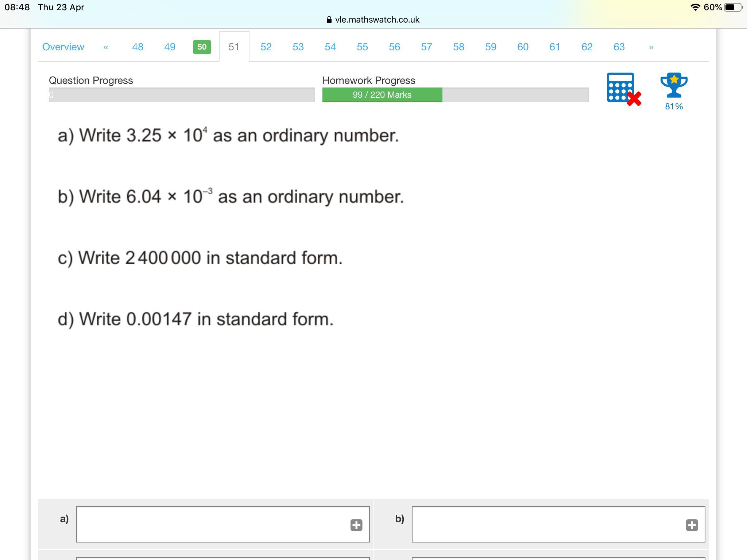
Task: Open the plus icon in answer box b
Action: click(x=692, y=525)
